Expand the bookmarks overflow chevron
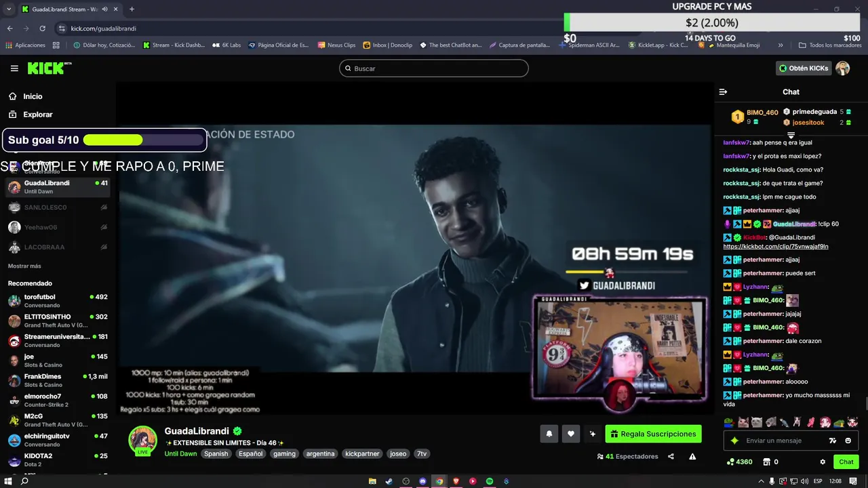 [781, 45]
